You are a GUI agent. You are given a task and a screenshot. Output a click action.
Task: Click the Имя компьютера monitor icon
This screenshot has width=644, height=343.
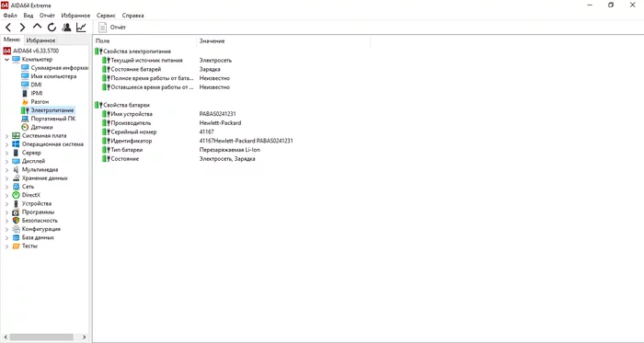point(25,76)
